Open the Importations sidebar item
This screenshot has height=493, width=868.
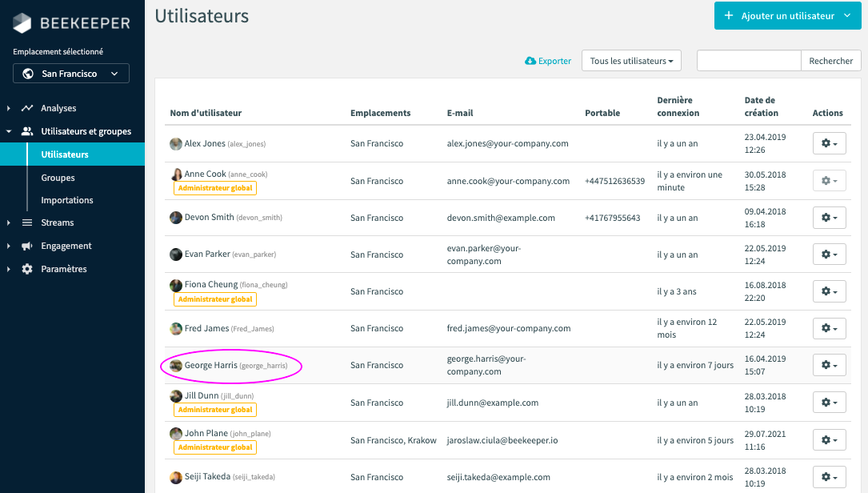67,200
